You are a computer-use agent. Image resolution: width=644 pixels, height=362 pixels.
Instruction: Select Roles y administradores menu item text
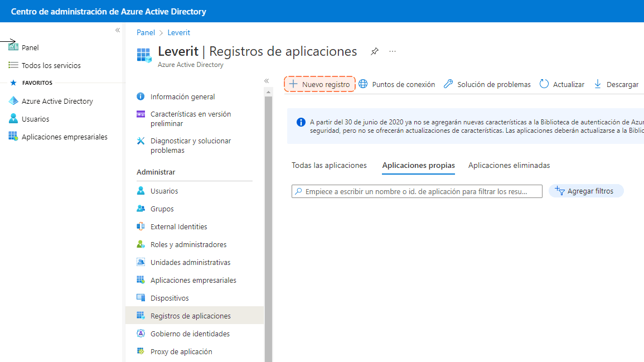point(188,244)
